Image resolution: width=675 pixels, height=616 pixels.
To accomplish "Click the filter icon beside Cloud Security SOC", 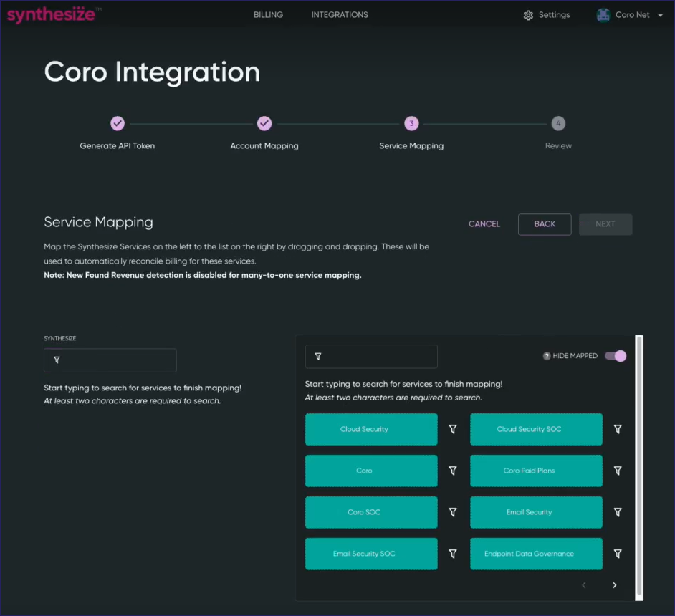I will pos(618,429).
